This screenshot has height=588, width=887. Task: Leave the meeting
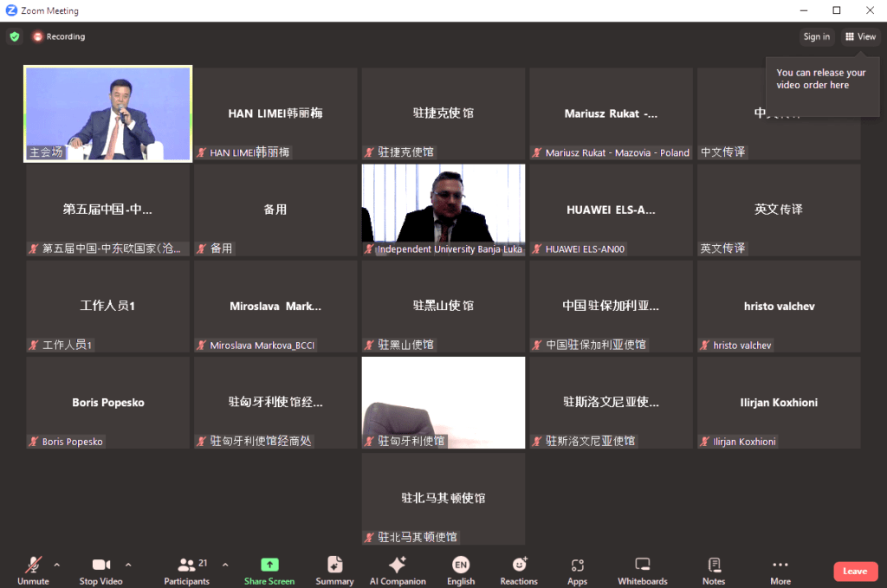coord(854,571)
